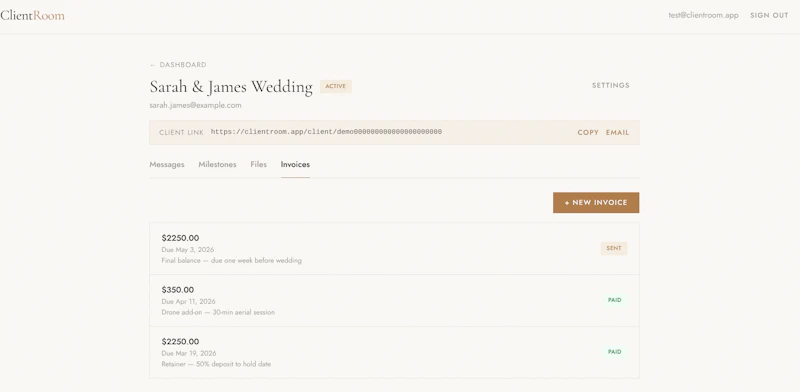Open the $350.00 drone add-on invoice
Viewport: 800px width, 392px height.
point(394,301)
